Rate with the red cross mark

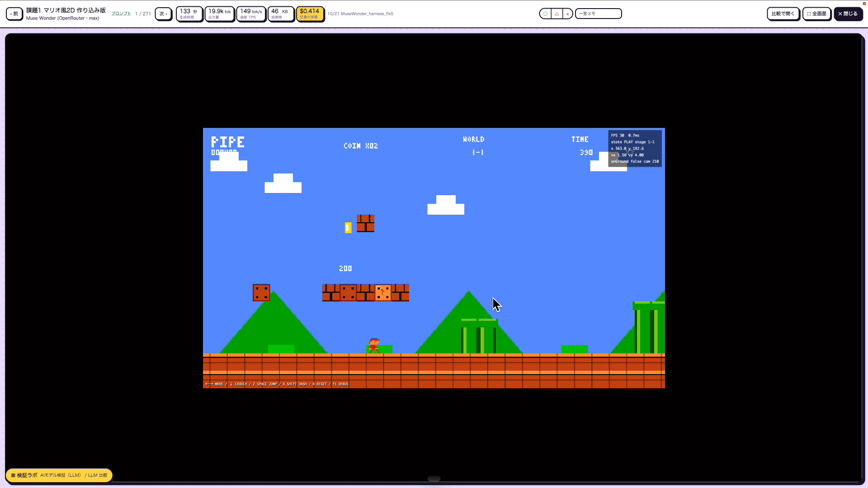click(568, 14)
